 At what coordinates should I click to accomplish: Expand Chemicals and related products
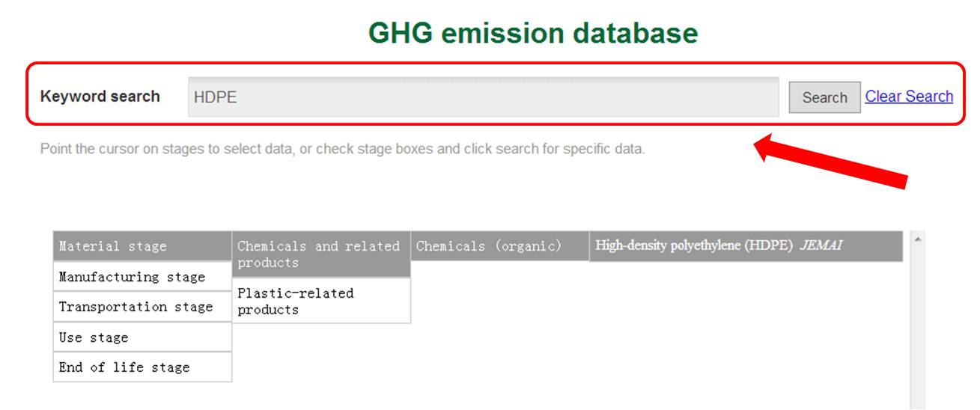(321, 254)
